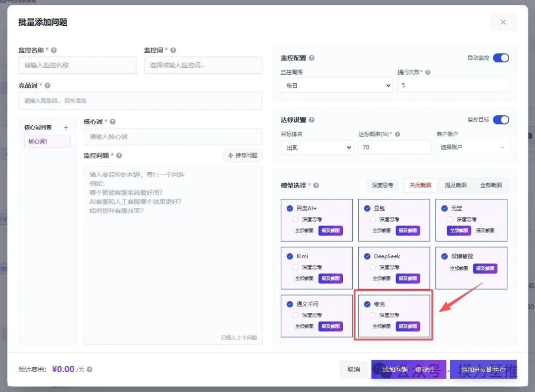Screen dimensions: 535x392
Task: Enable 深度思考 radio for DeepSeek
Action: [x=373, y=267]
